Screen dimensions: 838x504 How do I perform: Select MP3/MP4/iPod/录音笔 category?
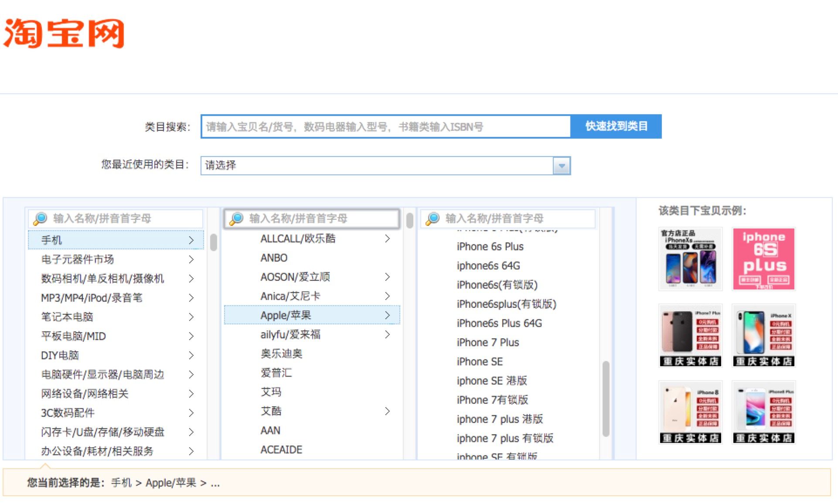[x=116, y=298]
